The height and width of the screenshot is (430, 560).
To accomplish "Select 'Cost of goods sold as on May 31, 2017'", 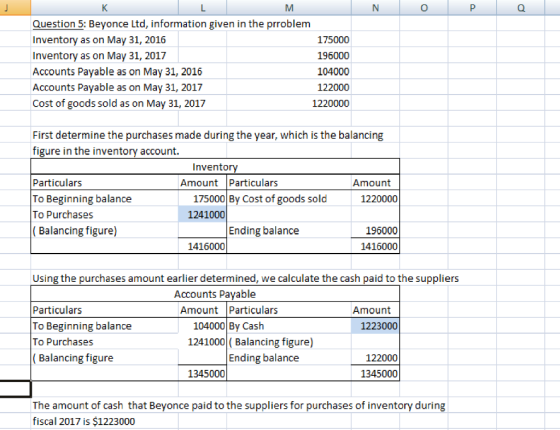I will [119, 104].
